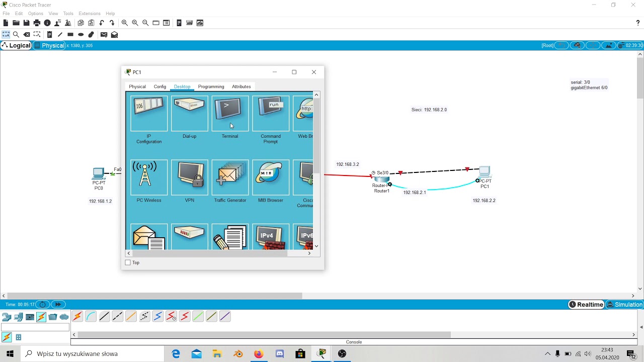Click the Reset Time (power cycle) button
This screenshot has width=644, height=362.
pyautogui.click(x=43, y=304)
